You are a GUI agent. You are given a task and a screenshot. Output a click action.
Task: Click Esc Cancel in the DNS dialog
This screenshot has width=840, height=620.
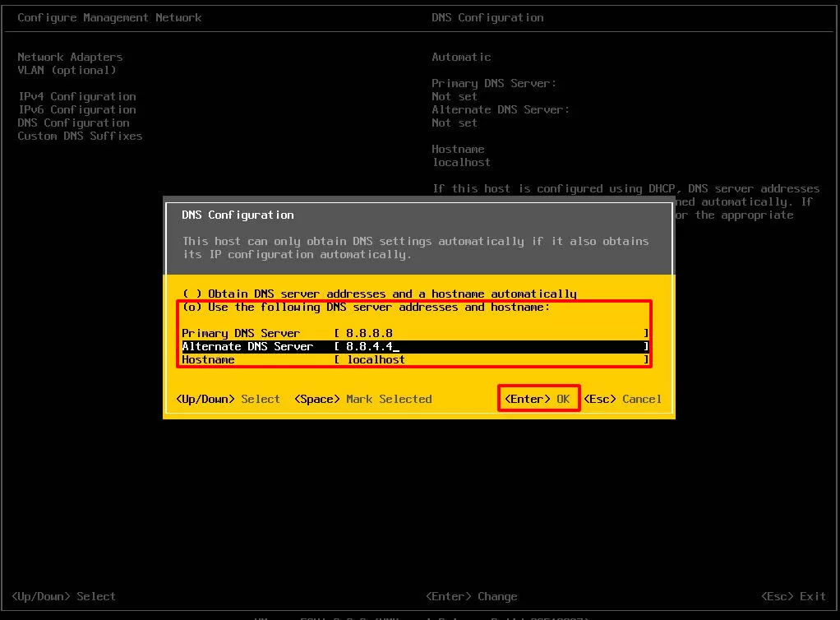[622, 399]
